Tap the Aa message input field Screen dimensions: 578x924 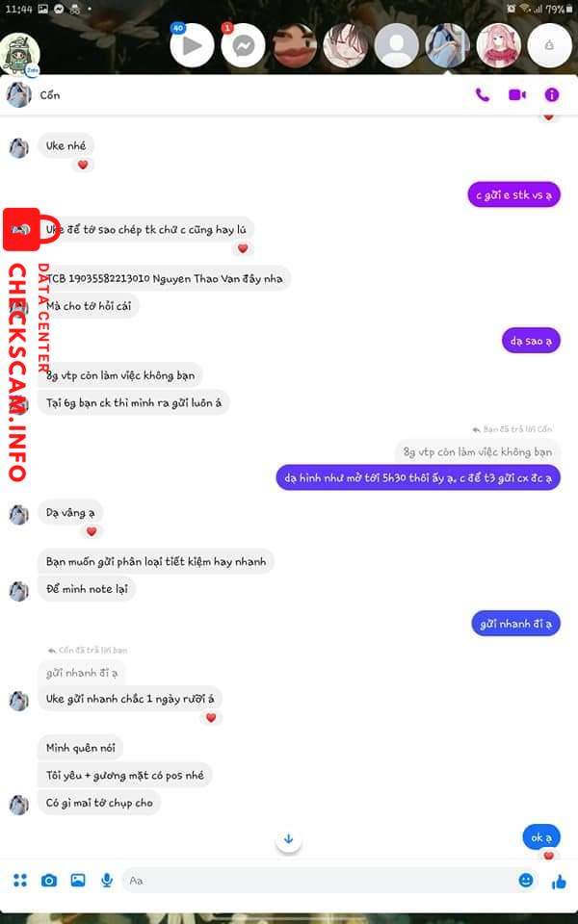319,881
